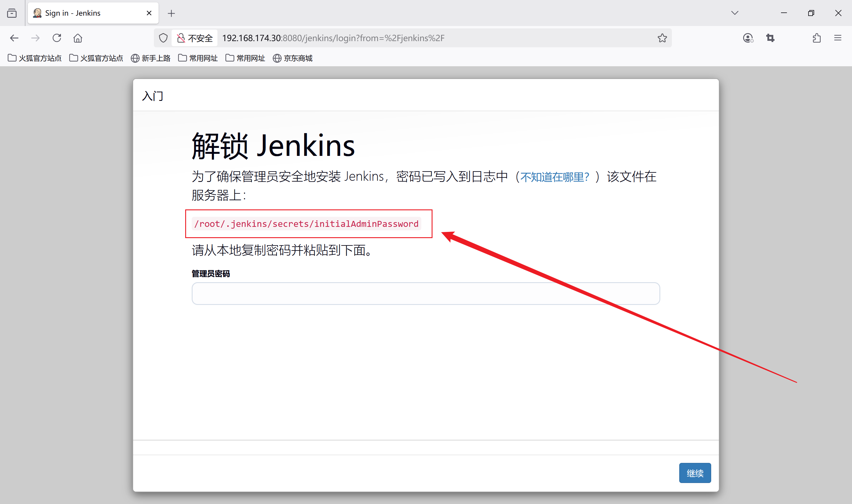Click the screenshot crop tool icon
Image resolution: width=852 pixels, height=504 pixels.
[x=770, y=38]
